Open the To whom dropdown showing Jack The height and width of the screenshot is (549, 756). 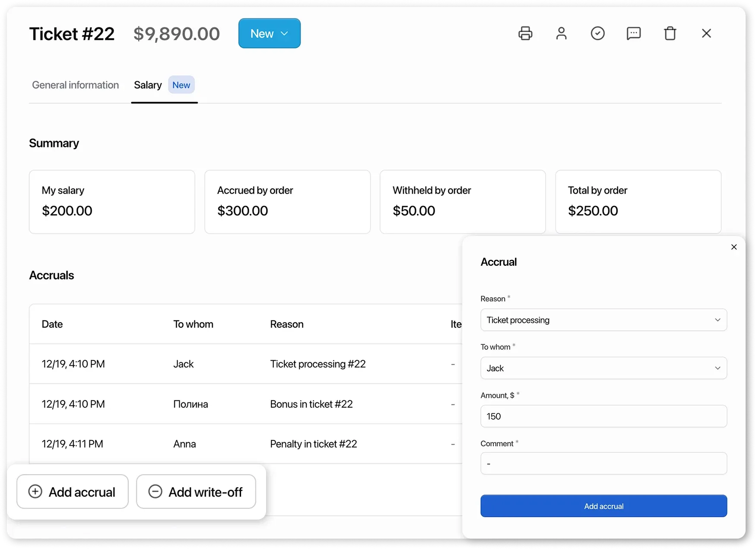(604, 368)
